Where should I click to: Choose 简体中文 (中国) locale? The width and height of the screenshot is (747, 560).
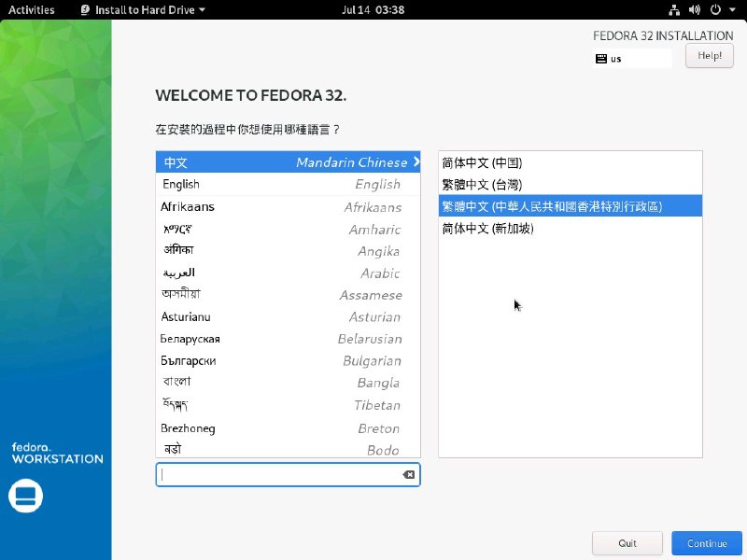[x=571, y=162]
